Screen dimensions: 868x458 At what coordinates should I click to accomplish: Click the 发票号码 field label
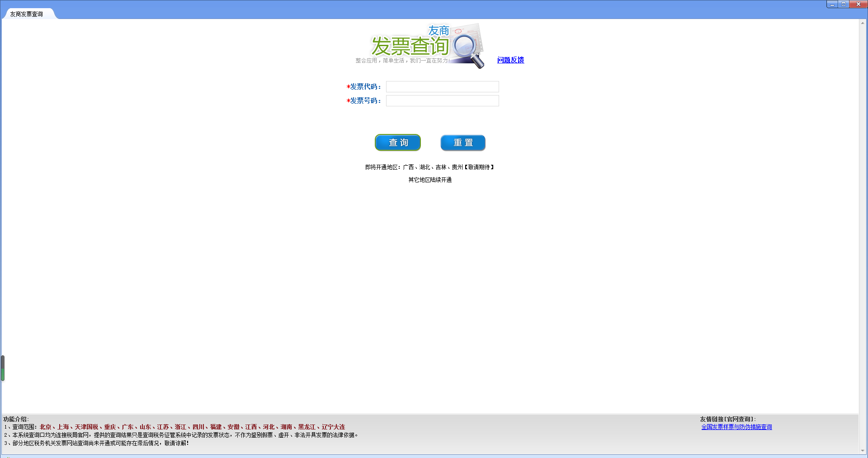pos(364,101)
